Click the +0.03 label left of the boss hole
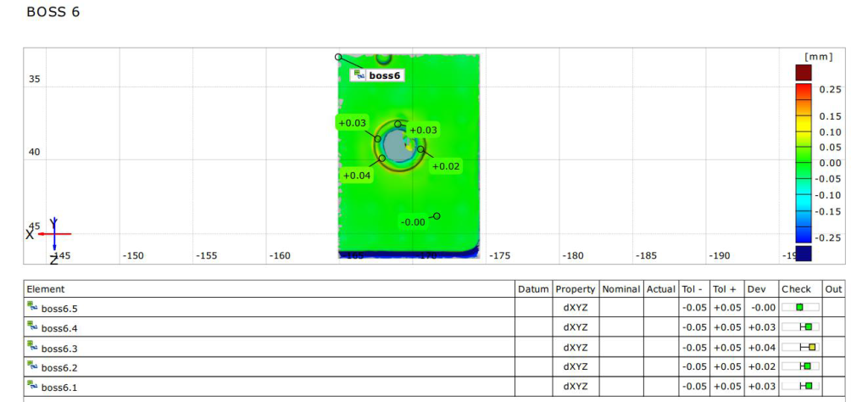Viewport: 868px width, 402px height. pos(352,123)
